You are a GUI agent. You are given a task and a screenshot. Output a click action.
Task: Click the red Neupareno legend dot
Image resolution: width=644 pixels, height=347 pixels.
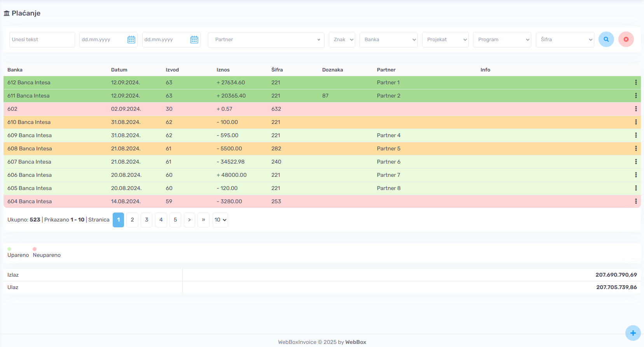pos(35,249)
